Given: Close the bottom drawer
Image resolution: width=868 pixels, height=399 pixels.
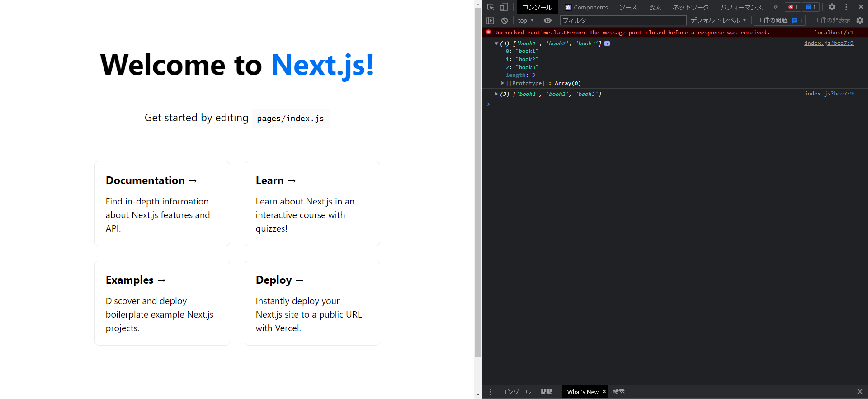Looking at the screenshot, I should [x=860, y=392].
